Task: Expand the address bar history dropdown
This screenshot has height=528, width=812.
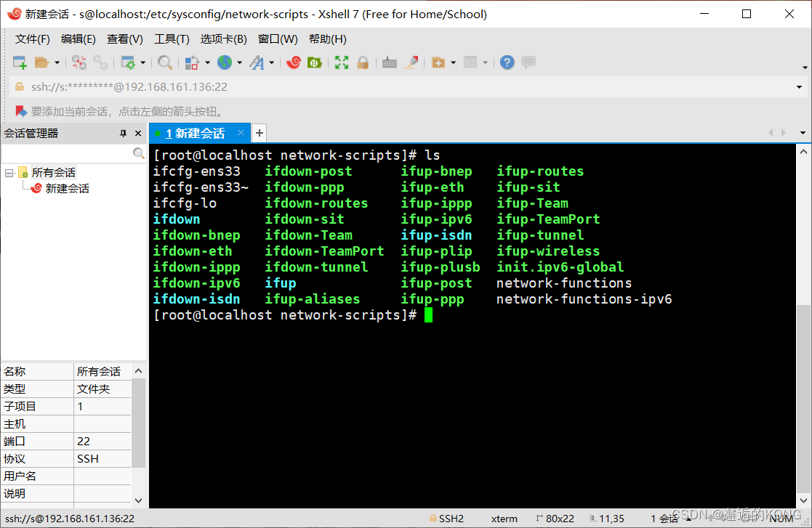Action: [799, 87]
